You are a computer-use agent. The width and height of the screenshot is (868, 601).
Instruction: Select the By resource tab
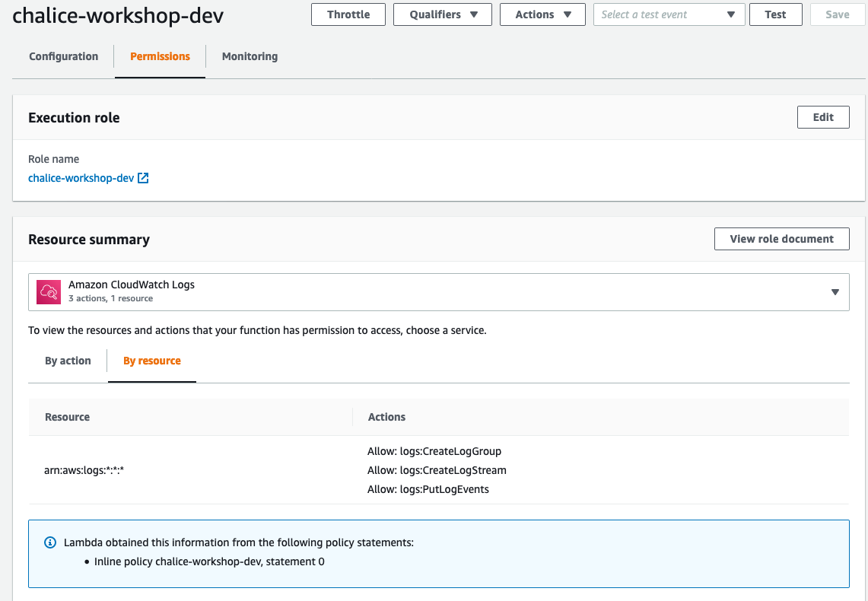tap(152, 361)
